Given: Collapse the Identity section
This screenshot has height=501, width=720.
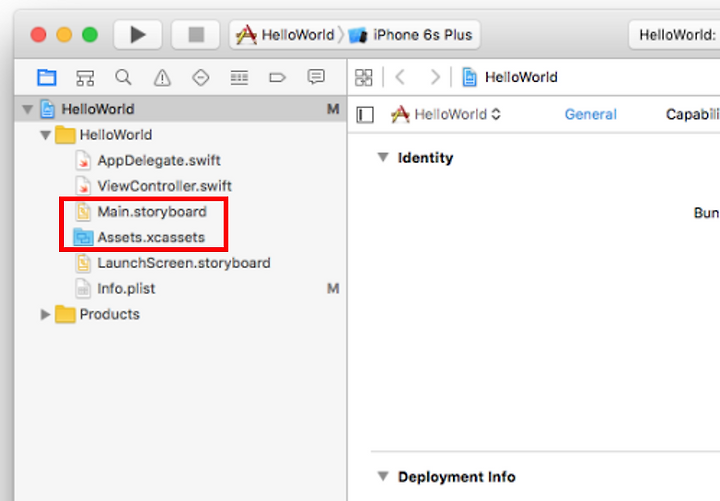Looking at the screenshot, I should click(x=383, y=158).
